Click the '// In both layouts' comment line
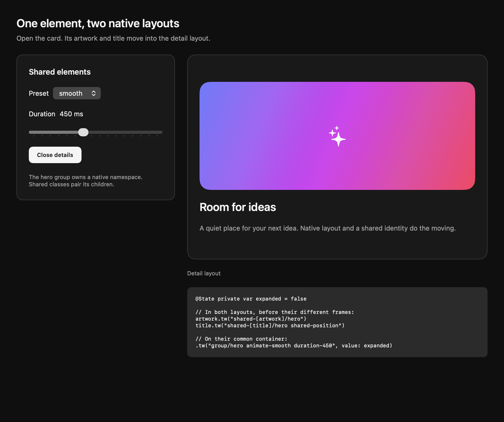 pyautogui.click(x=275, y=312)
